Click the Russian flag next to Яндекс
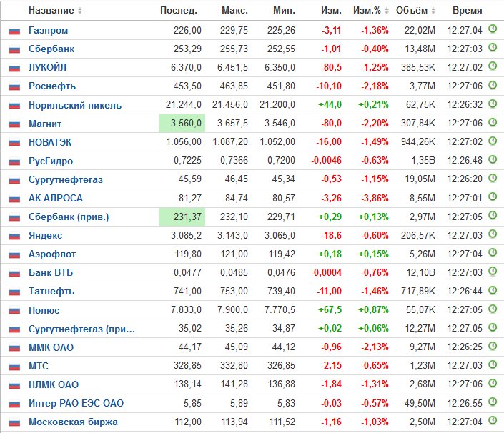This screenshot has width=504, height=433. coord(14,236)
